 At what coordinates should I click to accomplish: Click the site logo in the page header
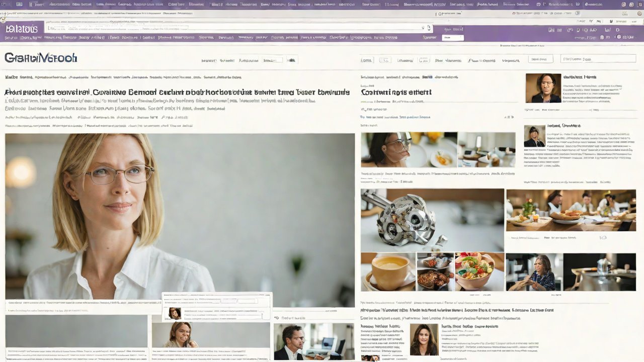pos(41,58)
